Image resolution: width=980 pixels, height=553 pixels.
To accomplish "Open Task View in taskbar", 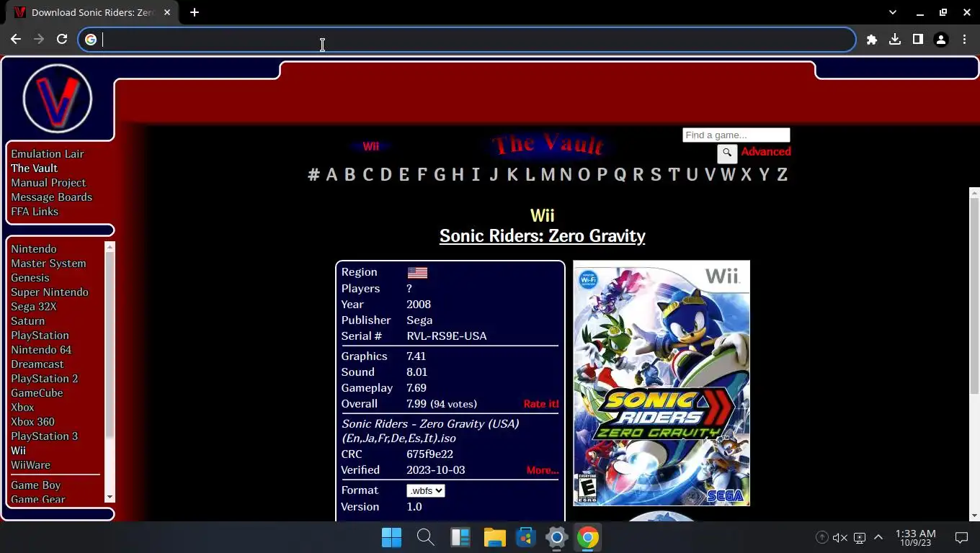I will (460, 537).
